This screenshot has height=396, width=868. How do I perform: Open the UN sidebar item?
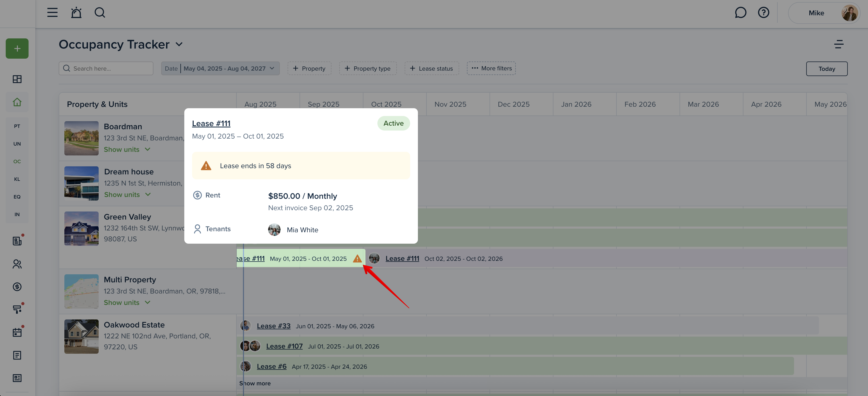tap(17, 144)
